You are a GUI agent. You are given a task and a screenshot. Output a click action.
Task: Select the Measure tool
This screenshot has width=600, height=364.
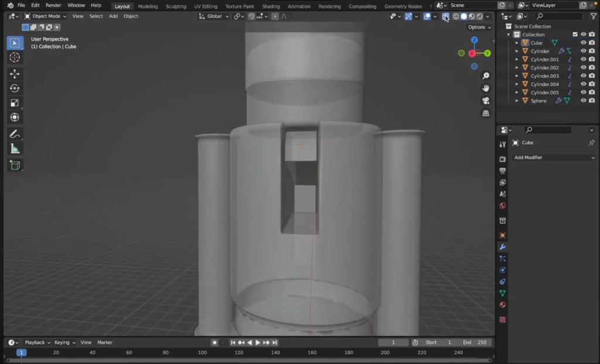point(15,147)
